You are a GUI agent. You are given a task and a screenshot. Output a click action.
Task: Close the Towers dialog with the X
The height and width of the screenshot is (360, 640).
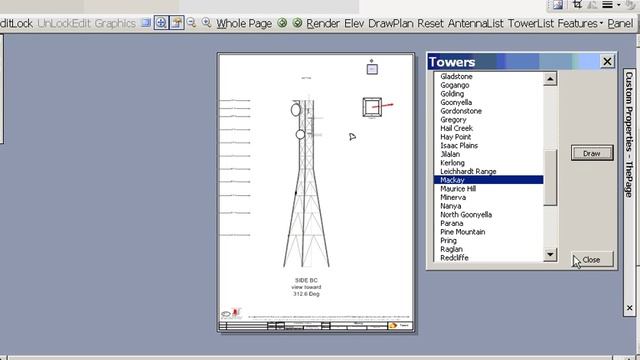pyautogui.click(x=607, y=62)
